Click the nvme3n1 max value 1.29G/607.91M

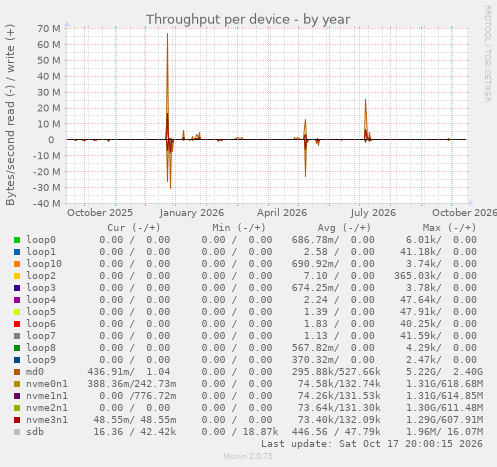pyautogui.click(x=444, y=420)
